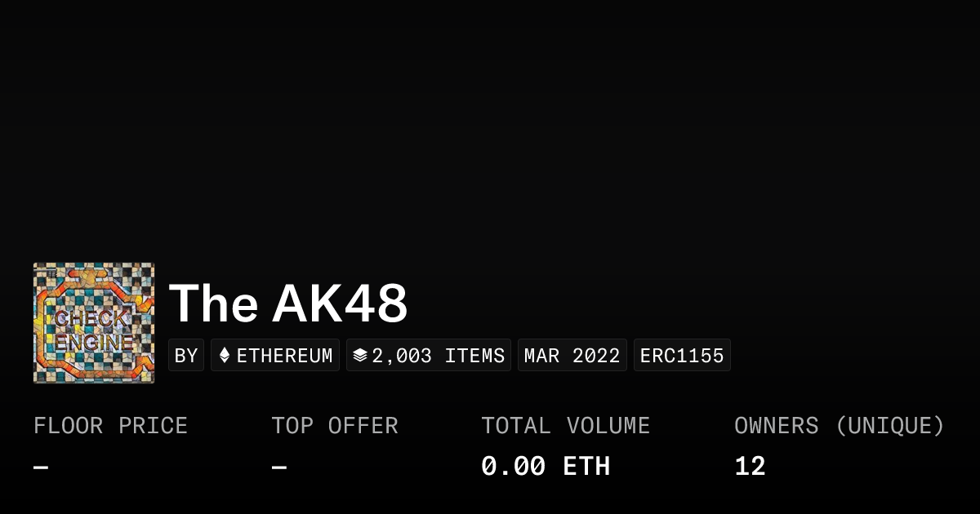Click the ERC1155 token standard badge
Screen dimensions: 980x514
(682, 356)
